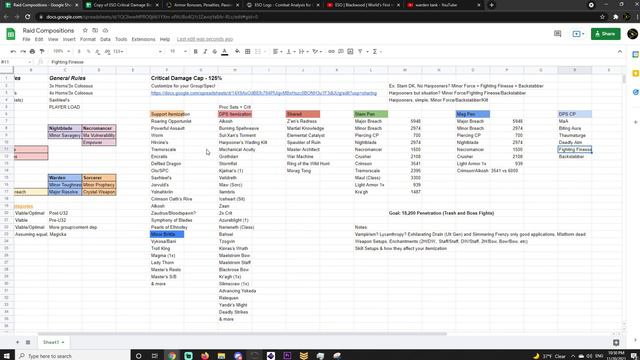Toggle strikethrough formatting
This screenshot has height=360, width=640.
[215, 51]
